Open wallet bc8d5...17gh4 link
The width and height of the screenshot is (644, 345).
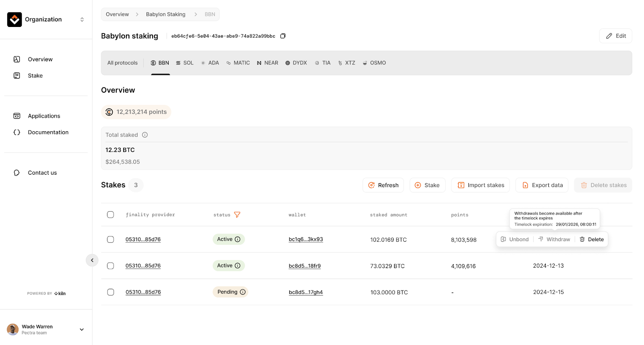(x=306, y=292)
